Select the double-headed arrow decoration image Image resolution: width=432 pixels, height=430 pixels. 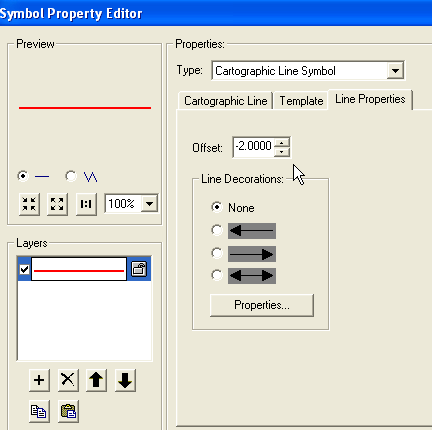252,276
